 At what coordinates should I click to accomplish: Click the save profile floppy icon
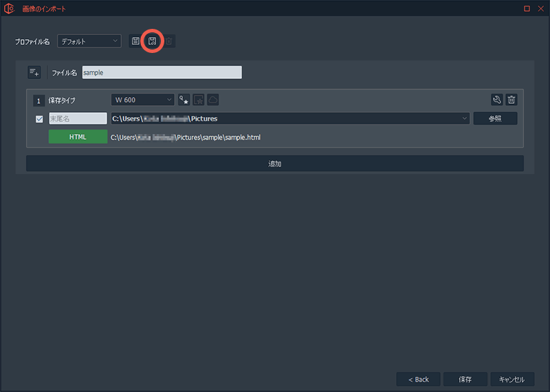coord(135,41)
